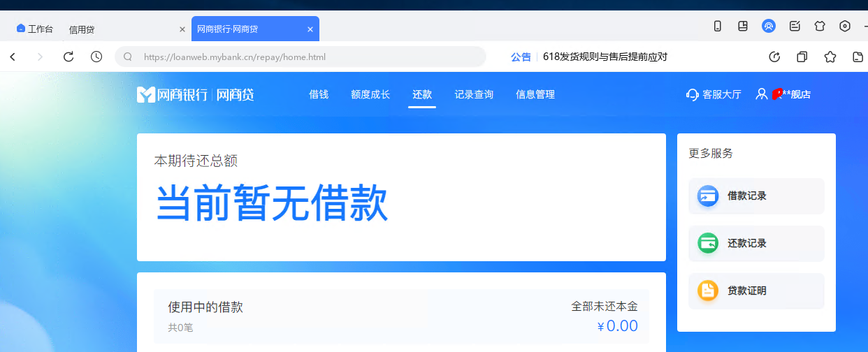This screenshot has height=352, width=868.
Task: Click the 本期待还总额 heading
Action: [196, 161]
